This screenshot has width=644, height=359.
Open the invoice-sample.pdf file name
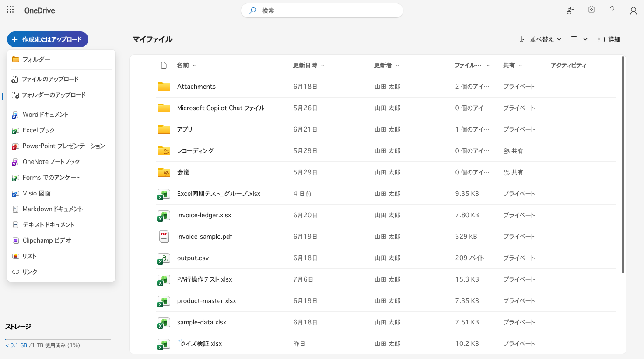[x=205, y=237]
